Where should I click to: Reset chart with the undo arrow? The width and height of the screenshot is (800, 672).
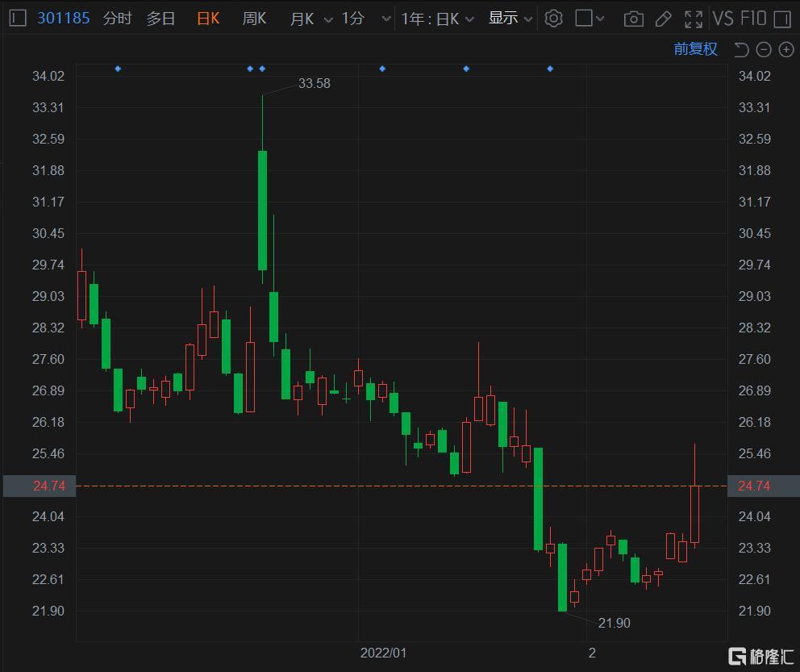click(x=741, y=49)
